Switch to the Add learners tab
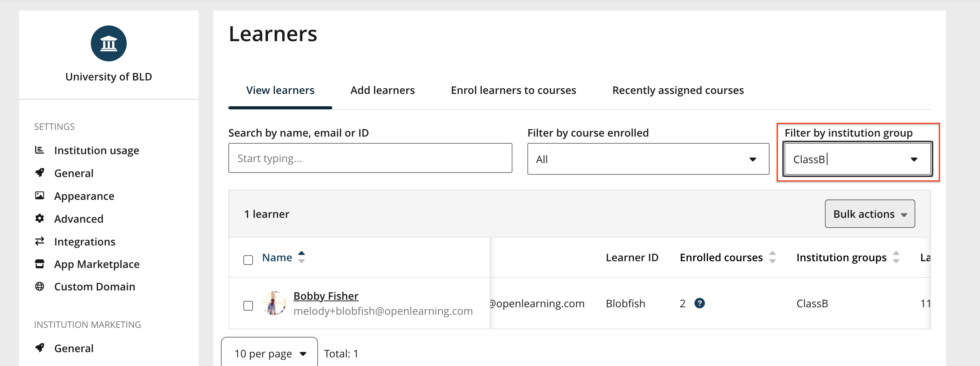 tap(382, 90)
